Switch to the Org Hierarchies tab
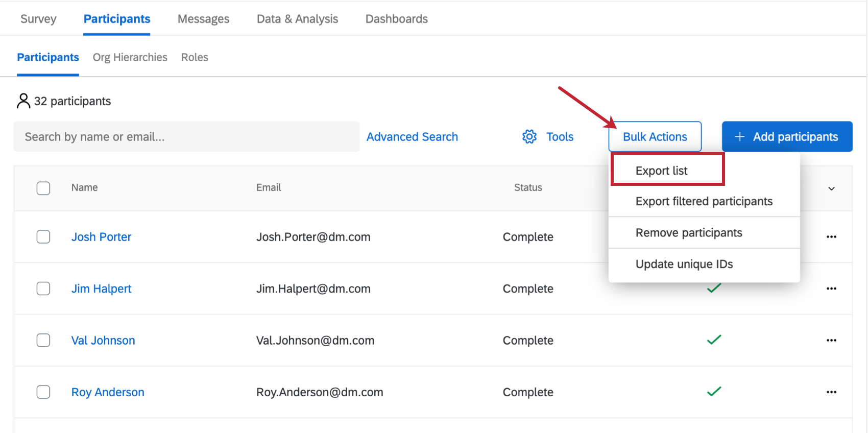 130,57
